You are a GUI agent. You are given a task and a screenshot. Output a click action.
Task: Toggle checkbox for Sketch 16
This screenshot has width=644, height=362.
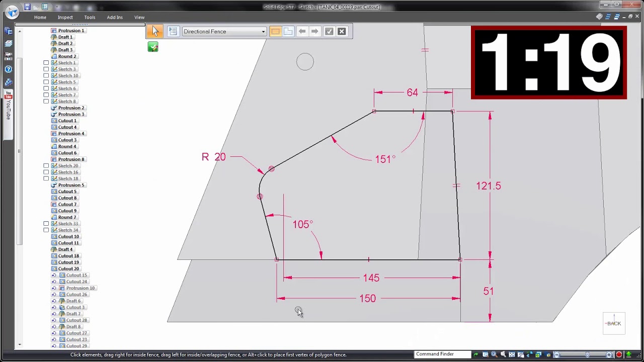pyautogui.click(x=46, y=172)
